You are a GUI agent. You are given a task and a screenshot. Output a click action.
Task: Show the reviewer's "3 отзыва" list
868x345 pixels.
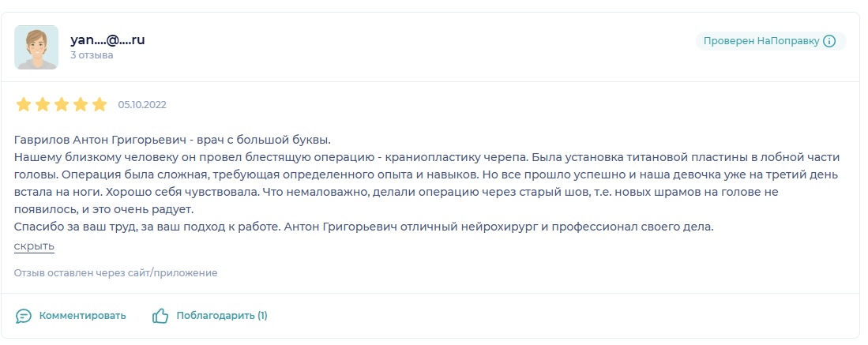(92, 55)
